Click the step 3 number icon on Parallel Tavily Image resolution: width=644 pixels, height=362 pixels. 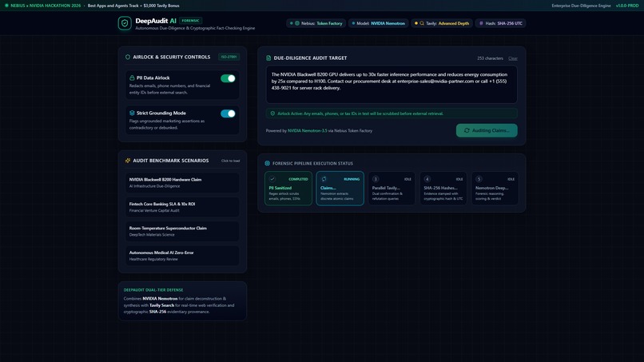[x=376, y=179]
